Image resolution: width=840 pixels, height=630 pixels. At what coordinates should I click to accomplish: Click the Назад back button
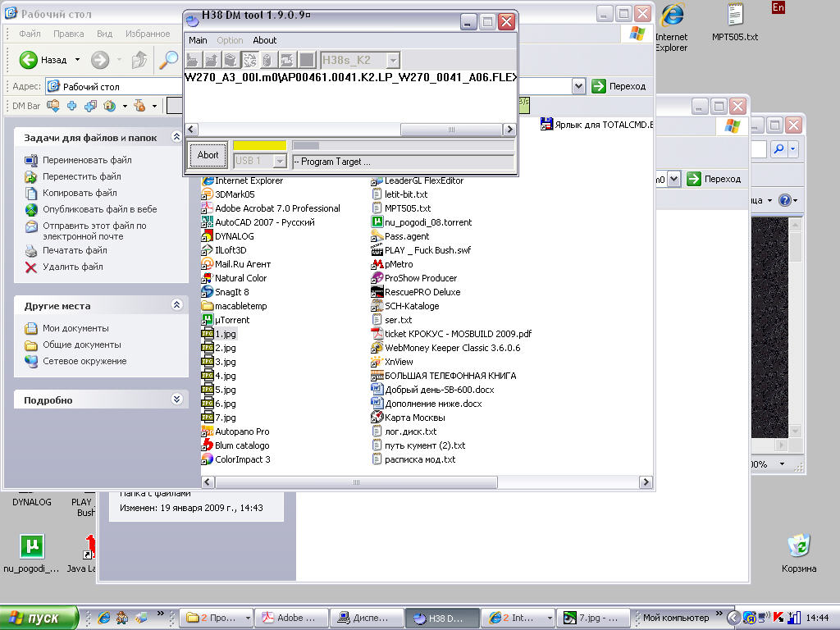(43, 59)
